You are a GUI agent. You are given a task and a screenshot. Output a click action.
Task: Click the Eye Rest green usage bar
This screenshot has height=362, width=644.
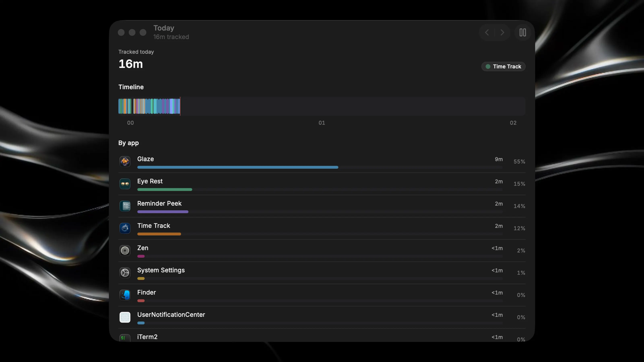(x=165, y=189)
